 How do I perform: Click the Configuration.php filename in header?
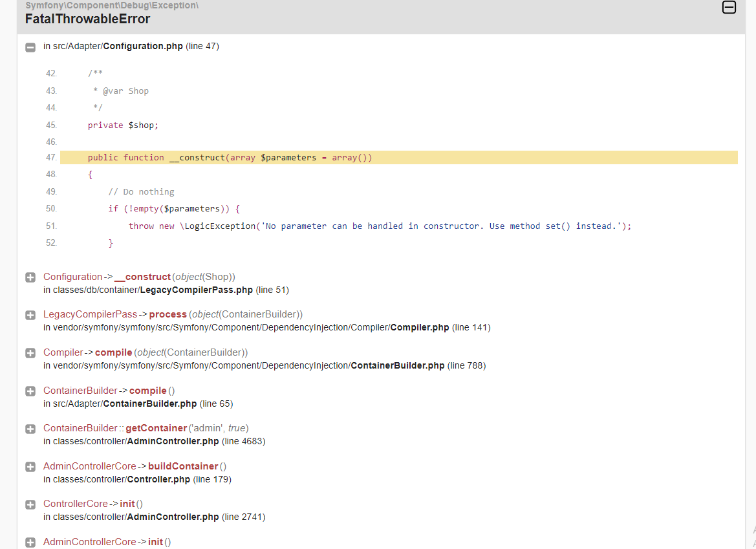tap(143, 47)
